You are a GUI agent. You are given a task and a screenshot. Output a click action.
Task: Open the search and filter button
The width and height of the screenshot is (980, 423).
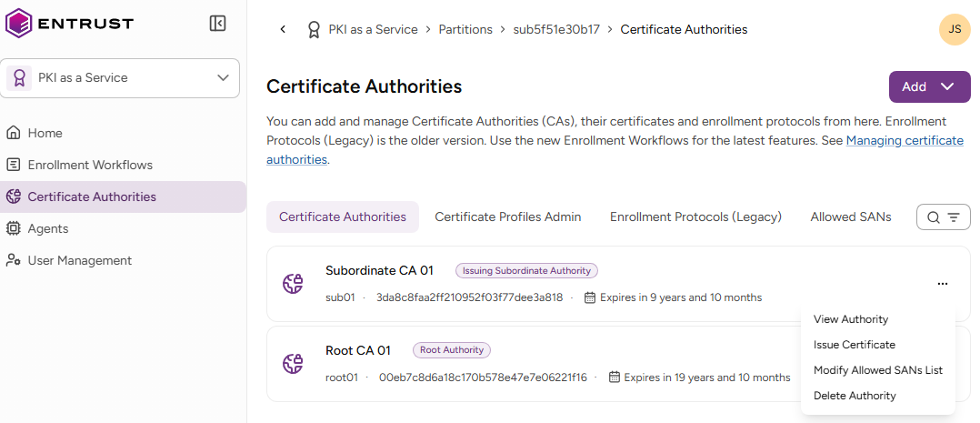coord(943,217)
